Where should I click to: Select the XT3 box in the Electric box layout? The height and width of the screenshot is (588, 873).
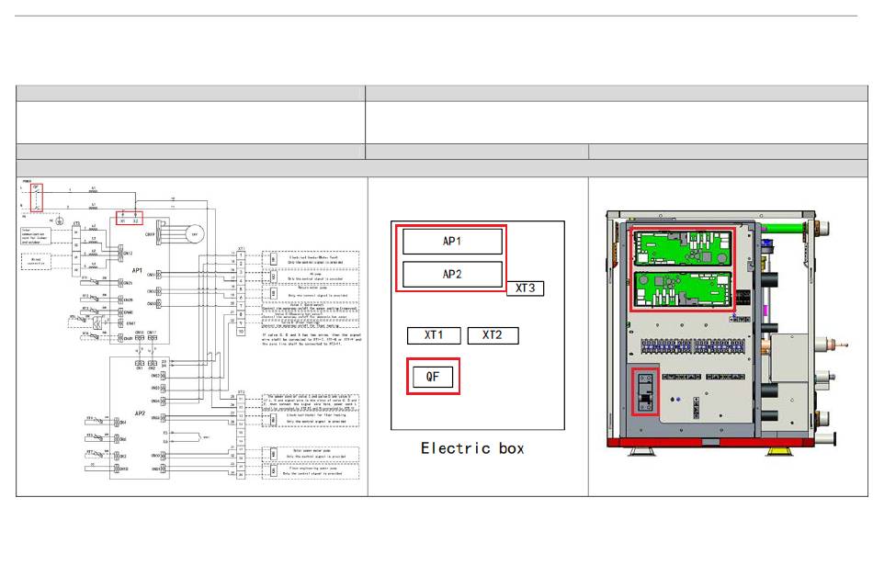[525, 288]
